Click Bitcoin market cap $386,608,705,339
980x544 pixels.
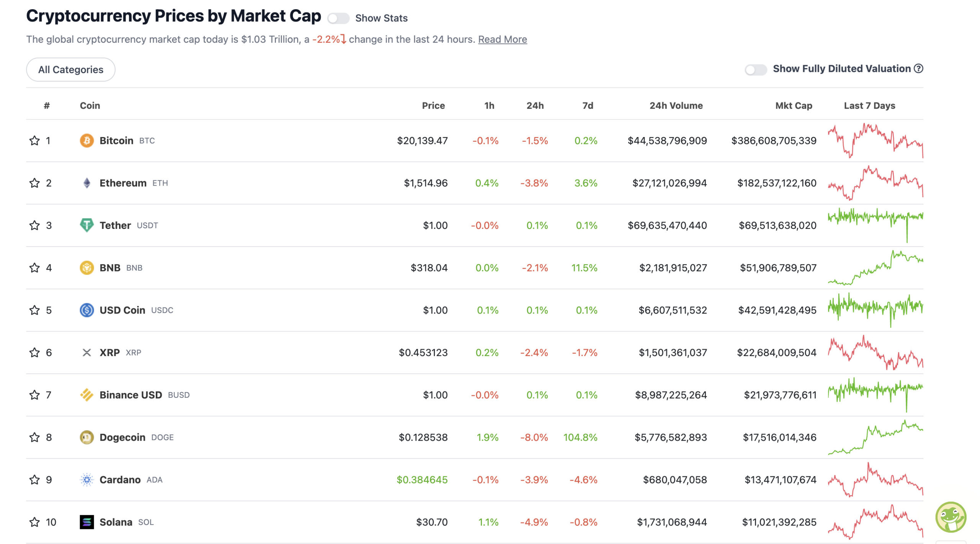click(774, 140)
